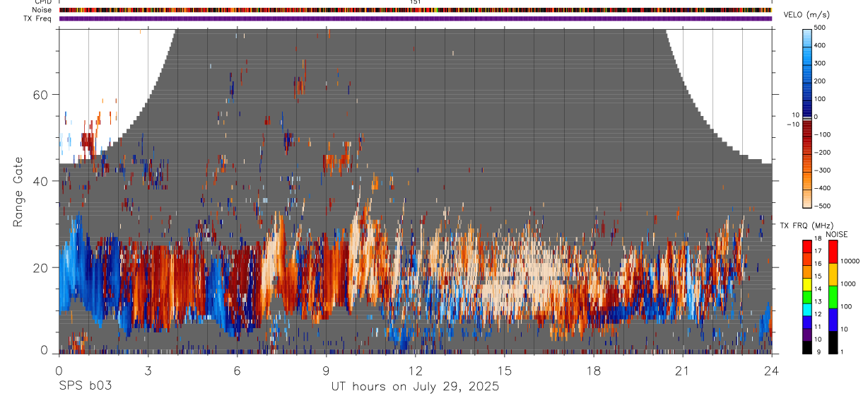
Task: Click the CPID value '151' above the plot
Action: [x=416, y=2]
